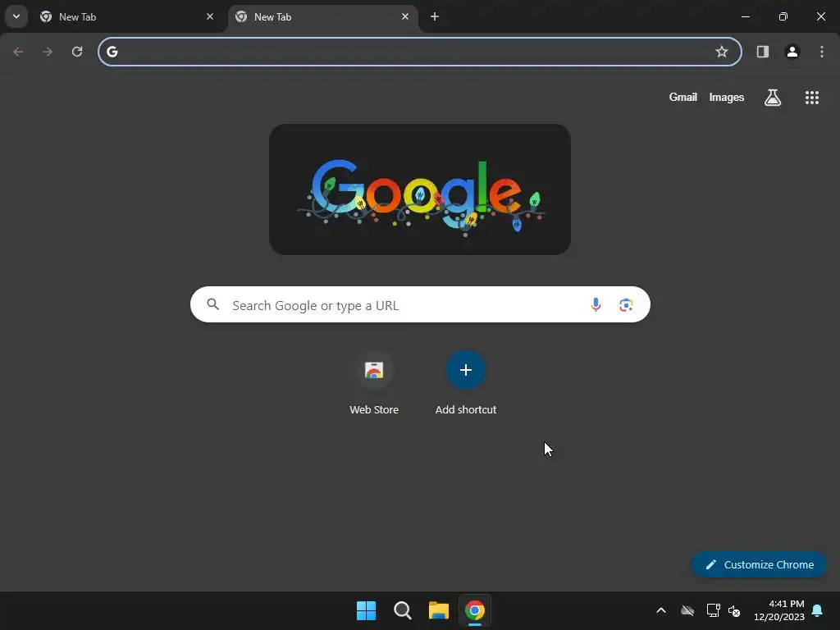The image size is (840, 630).
Task: Search by image with Google Lens icon
Action: pos(626,304)
